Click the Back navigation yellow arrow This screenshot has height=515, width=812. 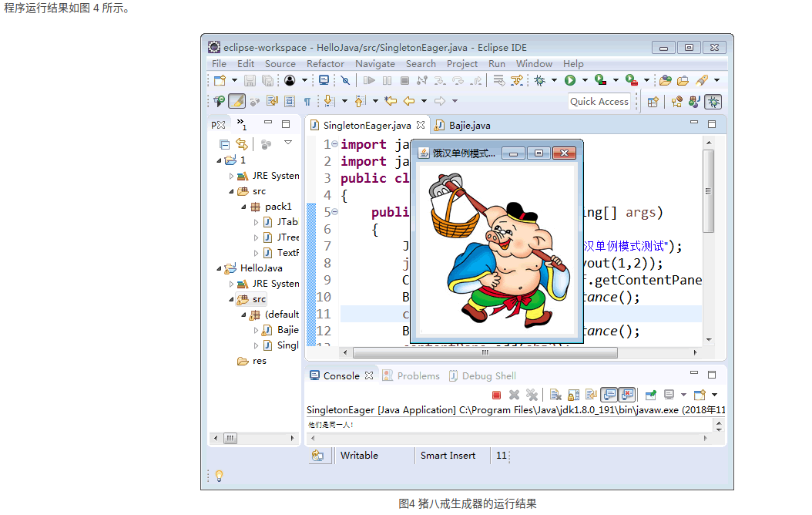(409, 101)
